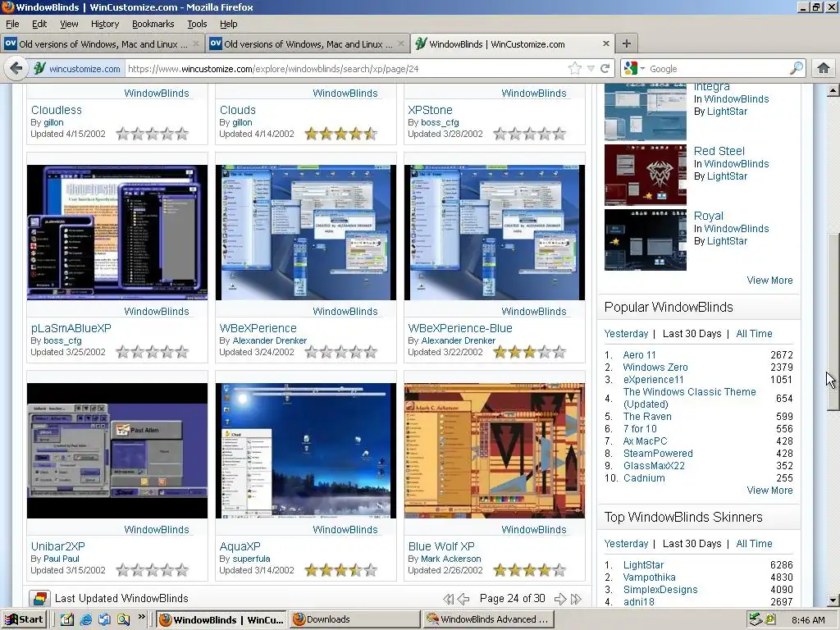This screenshot has width=840, height=630.
Task: Open a new tab with the plus button
Action: point(626,43)
